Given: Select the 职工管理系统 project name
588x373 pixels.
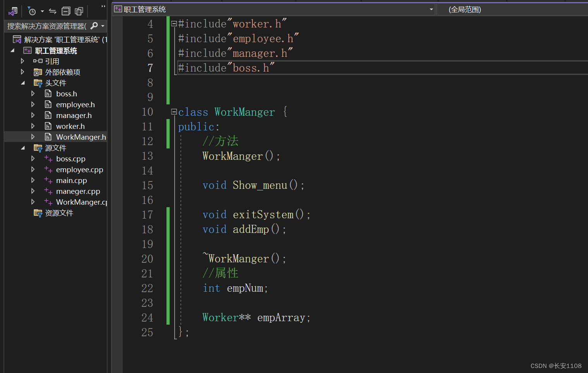Looking at the screenshot, I should (x=56, y=51).
